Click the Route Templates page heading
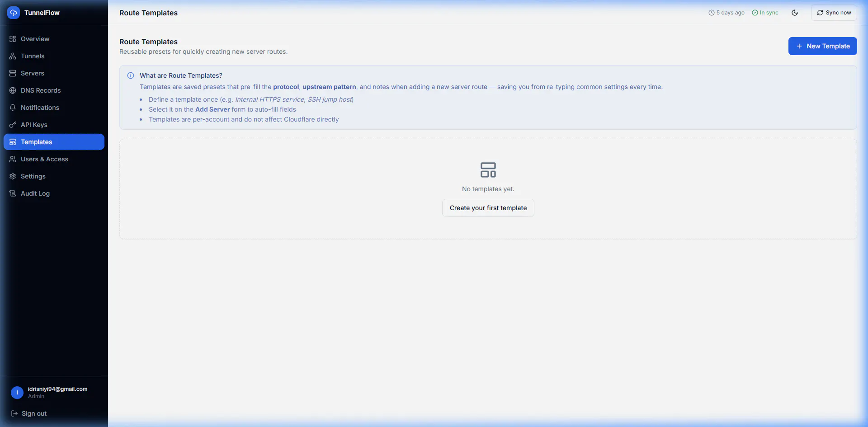Image resolution: width=868 pixels, height=427 pixels. (x=148, y=42)
